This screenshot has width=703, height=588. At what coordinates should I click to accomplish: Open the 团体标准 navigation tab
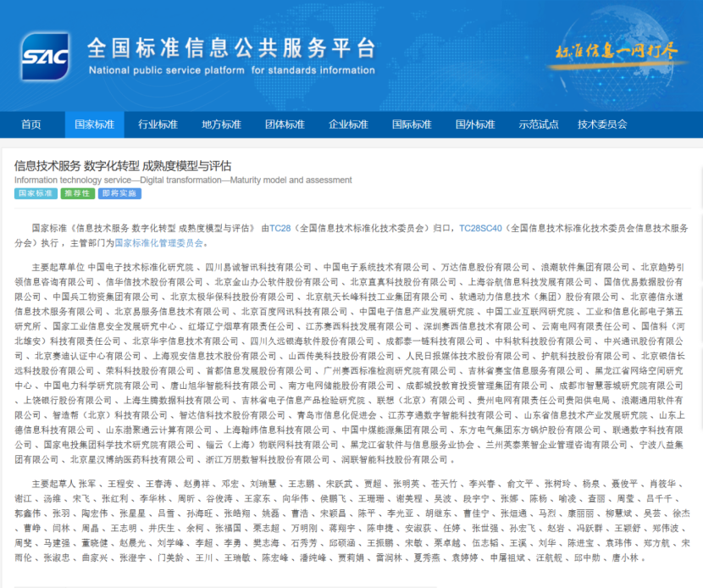pos(285,125)
